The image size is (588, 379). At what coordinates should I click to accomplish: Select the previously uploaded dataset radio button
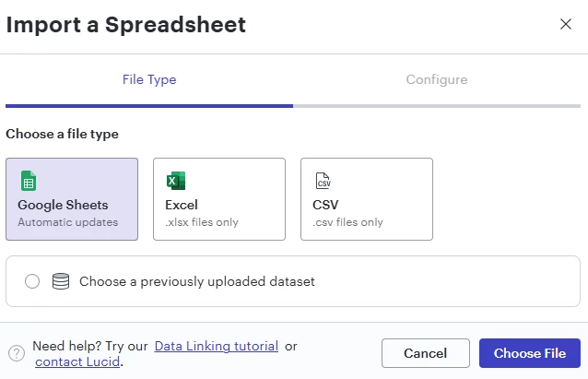32,281
